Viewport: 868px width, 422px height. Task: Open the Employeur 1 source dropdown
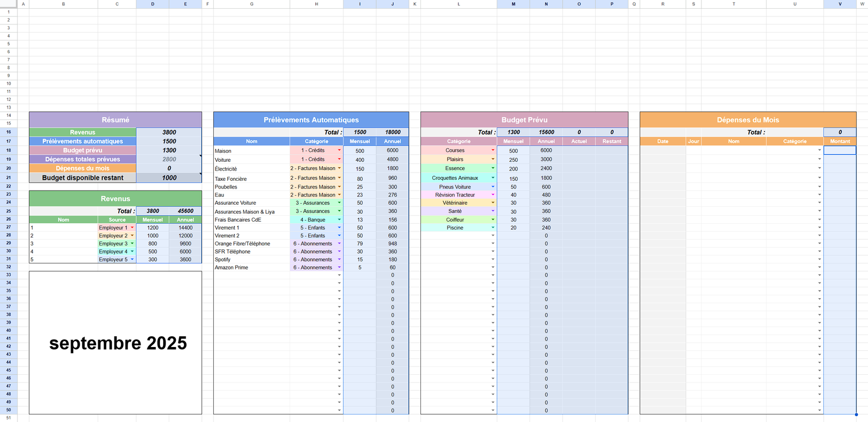pos(132,228)
